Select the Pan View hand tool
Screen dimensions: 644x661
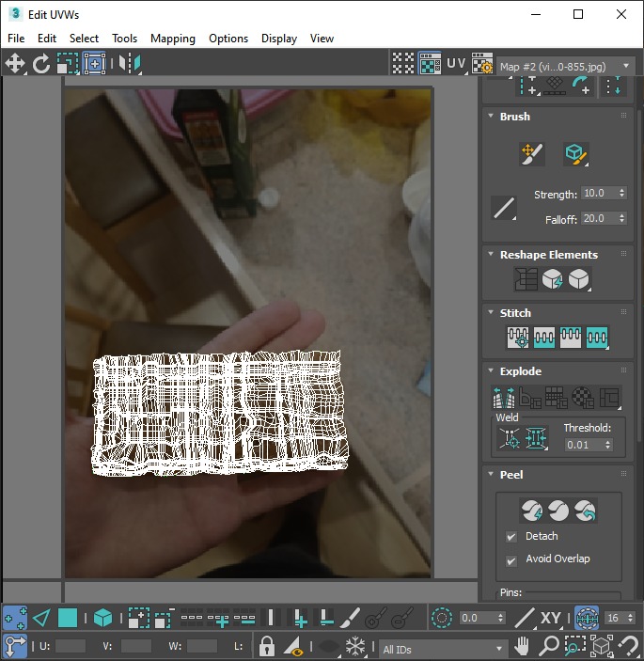pyautogui.click(x=522, y=646)
